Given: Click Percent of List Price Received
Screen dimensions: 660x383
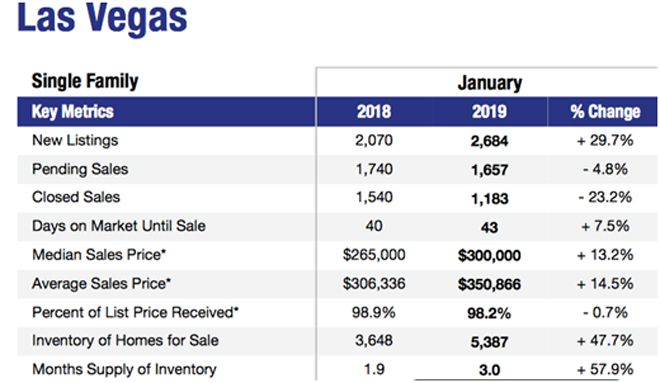Looking at the screenshot, I should point(135,312).
